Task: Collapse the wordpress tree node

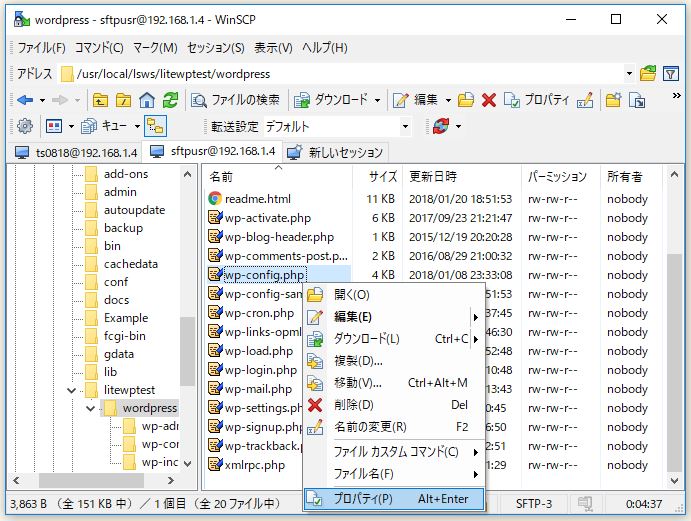Action: 90,408
